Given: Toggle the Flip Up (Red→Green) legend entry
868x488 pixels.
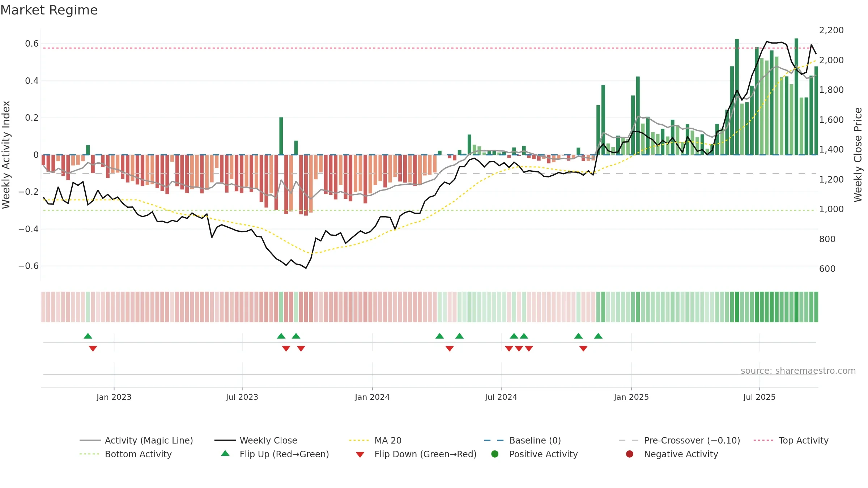Looking at the screenshot, I should coord(275,454).
